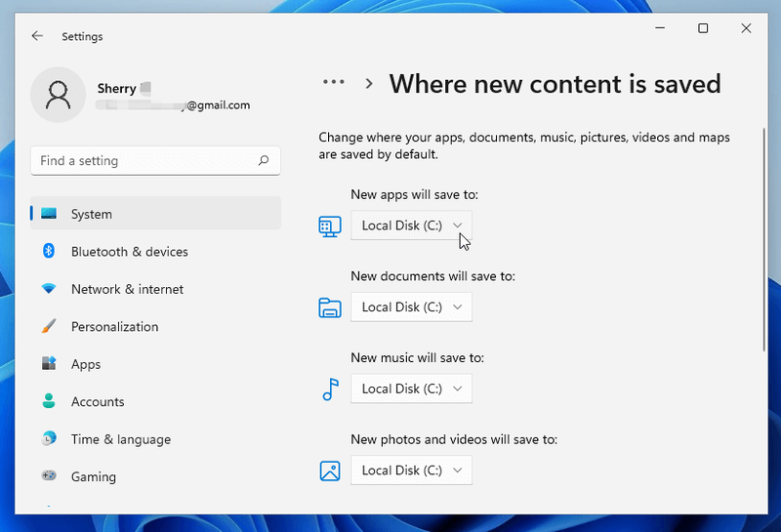Click the back arrow in Settings header
781x532 pixels.
(x=37, y=36)
